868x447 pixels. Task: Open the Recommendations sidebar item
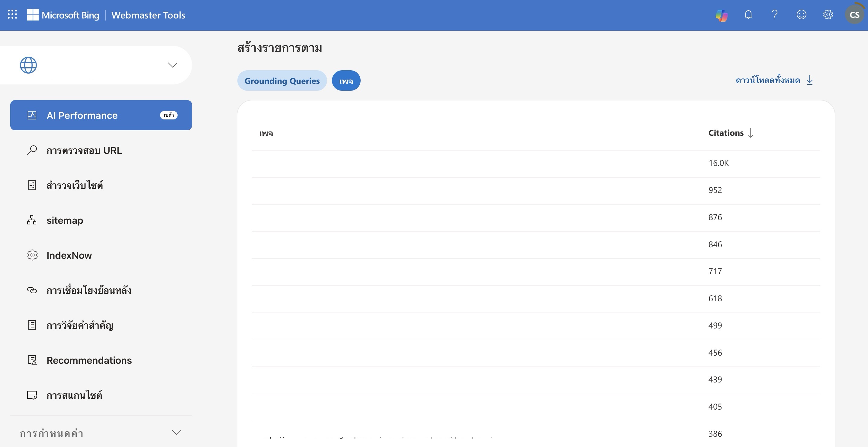click(x=89, y=360)
